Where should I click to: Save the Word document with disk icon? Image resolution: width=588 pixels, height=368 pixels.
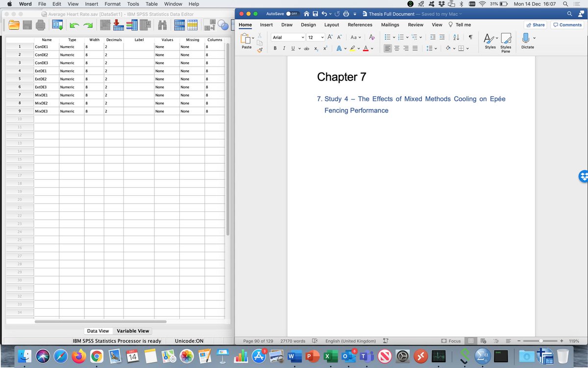[x=316, y=14]
